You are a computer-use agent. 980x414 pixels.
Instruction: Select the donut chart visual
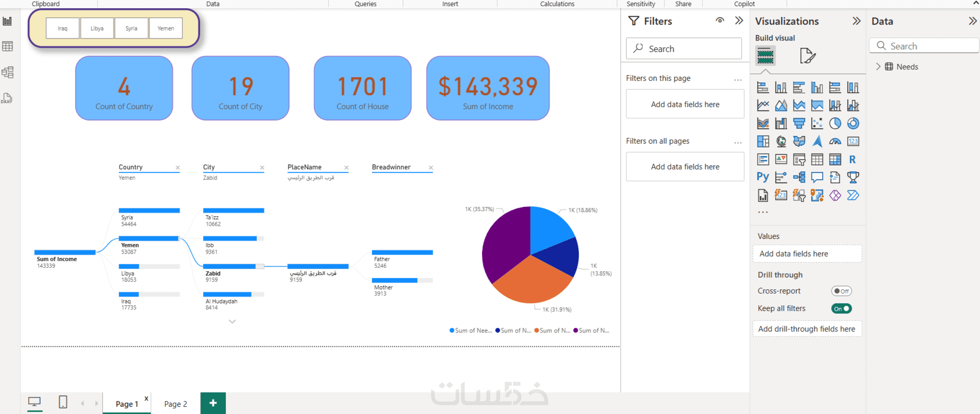pyautogui.click(x=853, y=123)
